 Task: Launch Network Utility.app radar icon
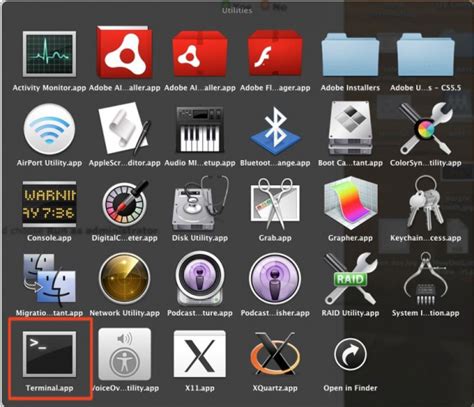[x=125, y=278]
